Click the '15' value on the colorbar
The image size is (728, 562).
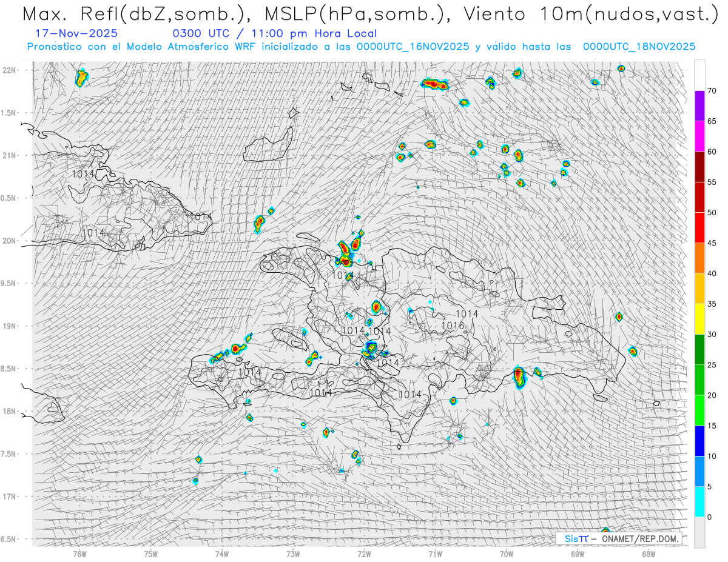click(x=712, y=426)
